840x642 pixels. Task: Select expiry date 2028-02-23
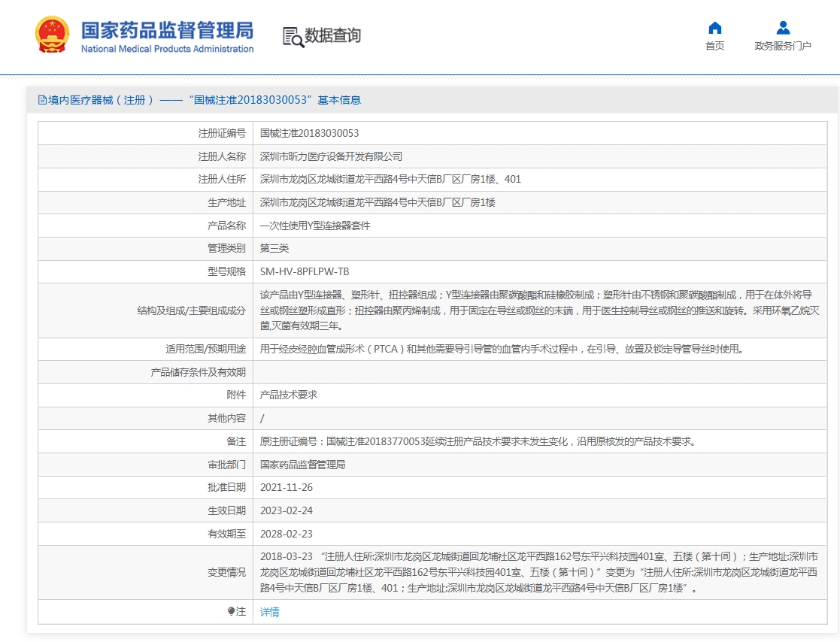286,534
